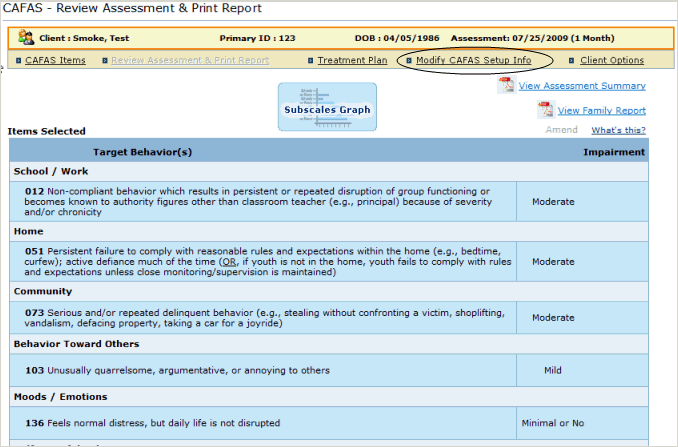Click the bullet icon before CAFAS Items
This screenshot has height=447, width=678.
pyautogui.click(x=18, y=61)
